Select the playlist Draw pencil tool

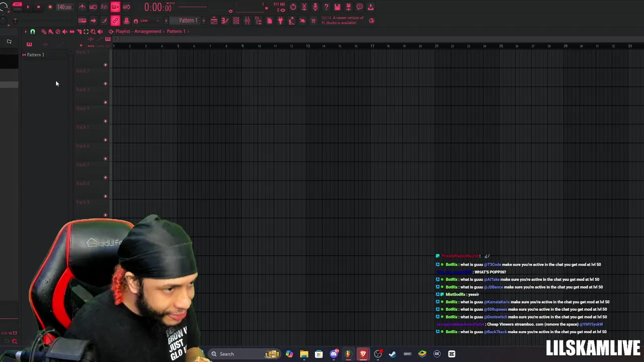click(43, 31)
